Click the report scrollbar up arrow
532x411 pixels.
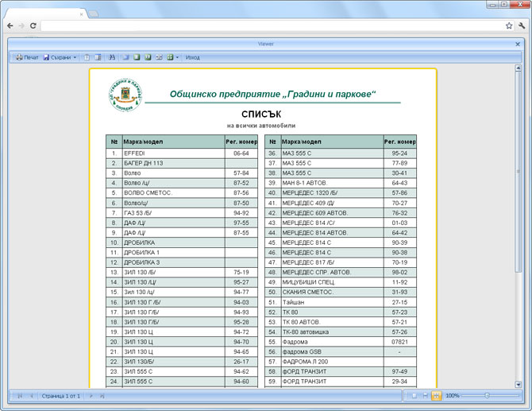pos(518,68)
